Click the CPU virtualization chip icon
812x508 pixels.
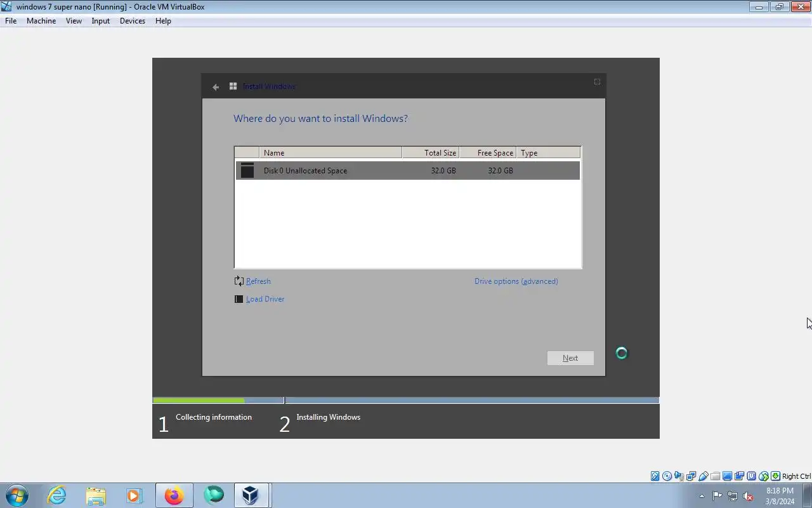tap(751, 476)
